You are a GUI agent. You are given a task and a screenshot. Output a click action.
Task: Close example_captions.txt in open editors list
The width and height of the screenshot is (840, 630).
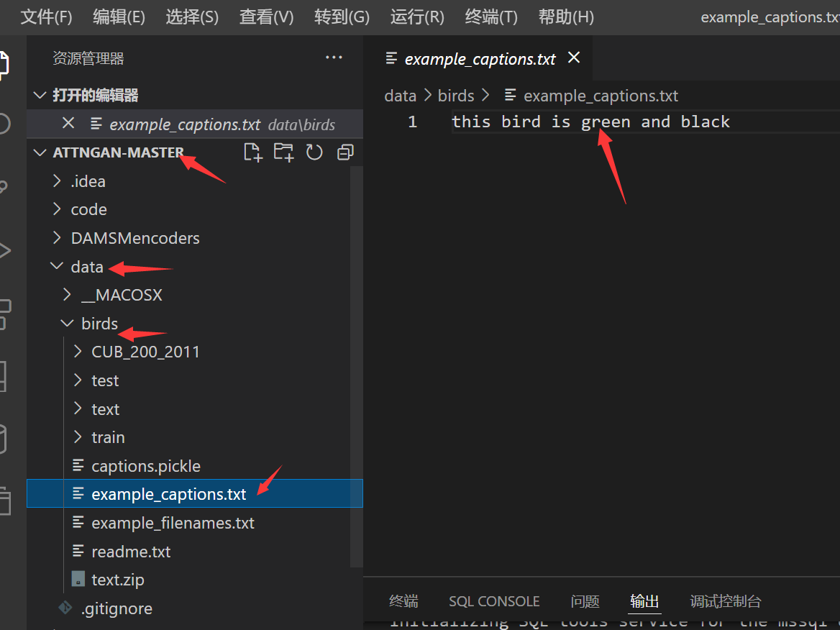[x=68, y=123]
